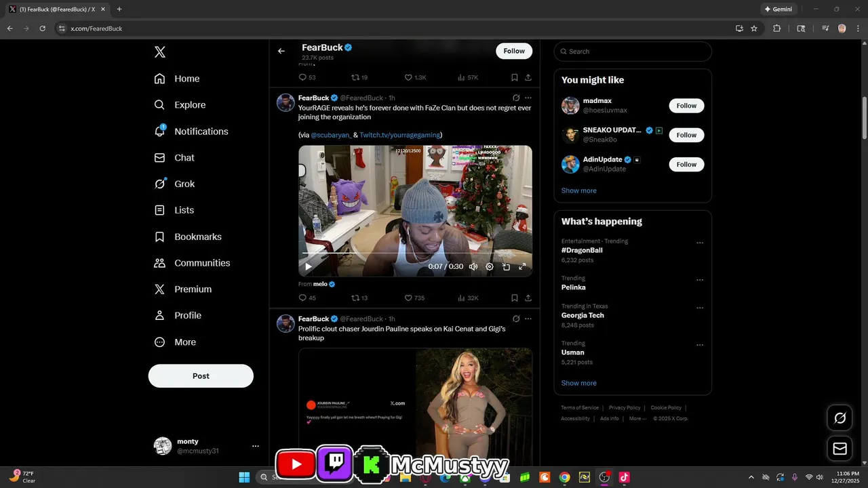Open Notifications in the sidebar
Viewport: 868px width, 488px height.
(x=191, y=131)
